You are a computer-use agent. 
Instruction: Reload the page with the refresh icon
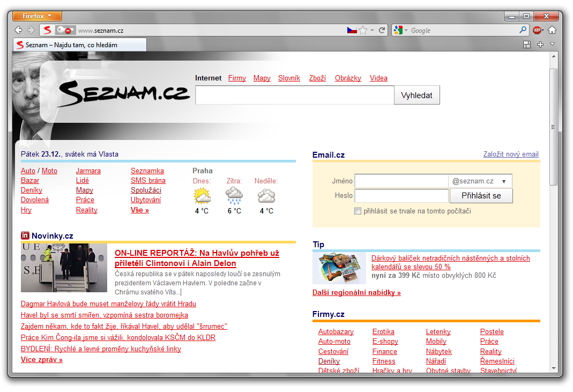[382, 30]
